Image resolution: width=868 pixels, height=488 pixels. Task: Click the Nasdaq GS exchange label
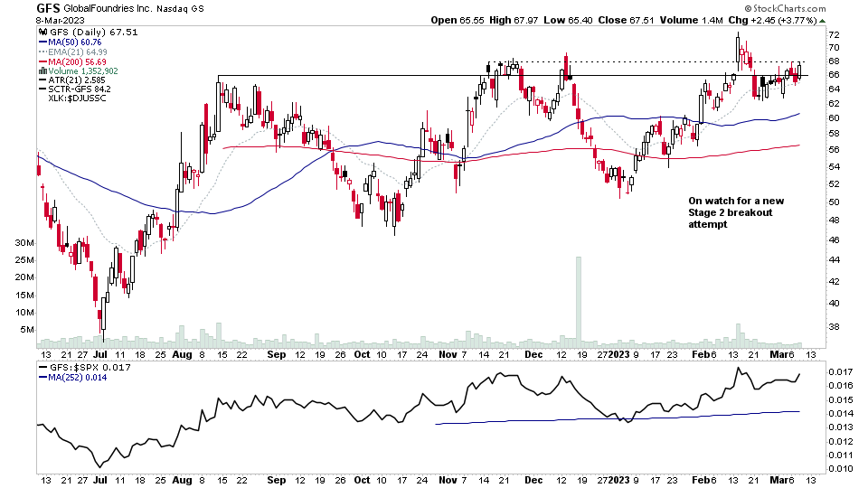click(x=180, y=9)
